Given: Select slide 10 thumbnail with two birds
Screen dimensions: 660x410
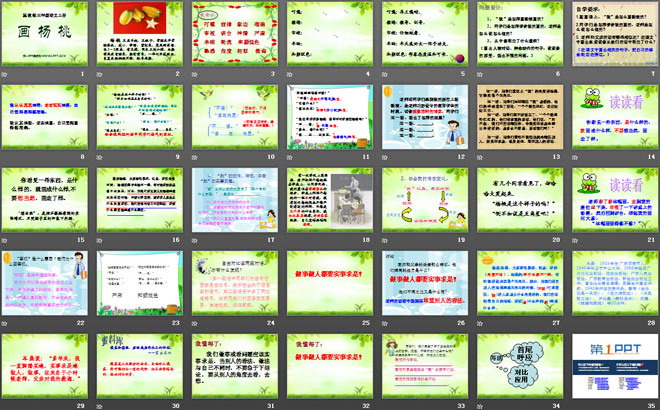Looking at the screenshot, I should (235, 117).
